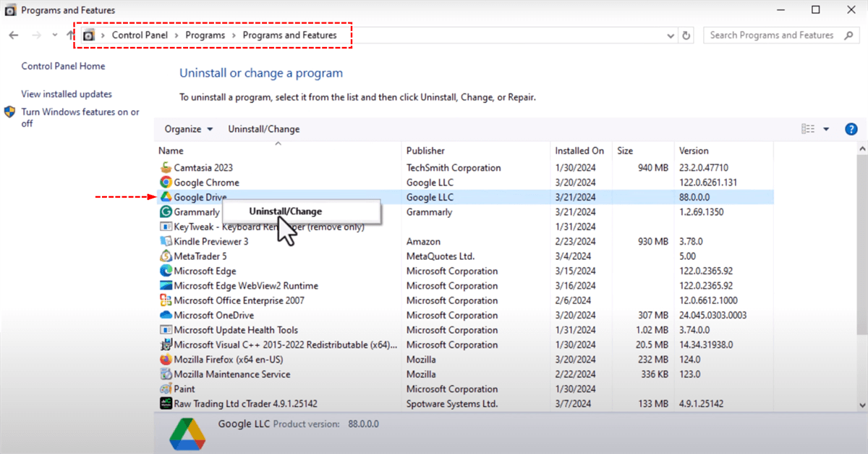Click the Google Chrome icon in list
Viewport: 868px width, 454px height.
(x=166, y=182)
